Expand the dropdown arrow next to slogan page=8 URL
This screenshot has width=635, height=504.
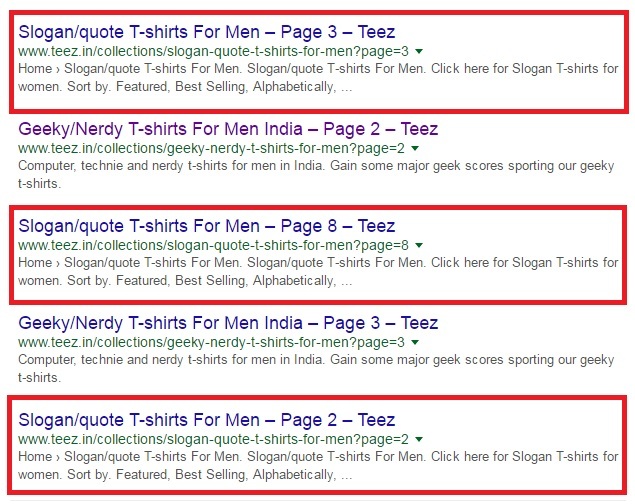pyautogui.click(x=419, y=245)
